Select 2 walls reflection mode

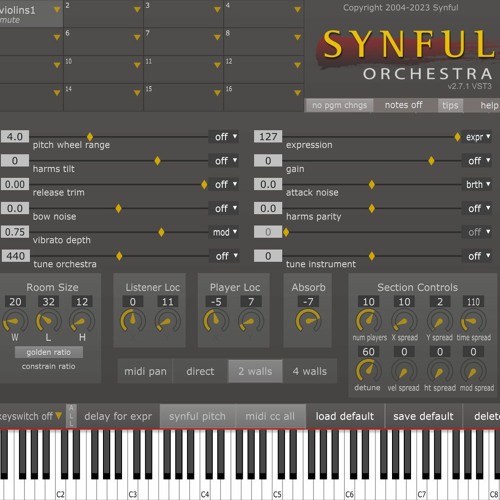[x=255, y=371]
